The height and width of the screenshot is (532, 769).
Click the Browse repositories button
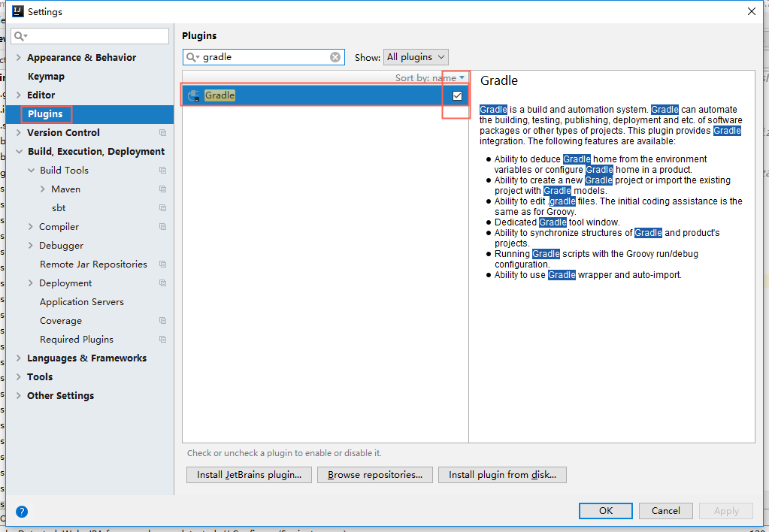pyautogui.click(x=374, y=474)
